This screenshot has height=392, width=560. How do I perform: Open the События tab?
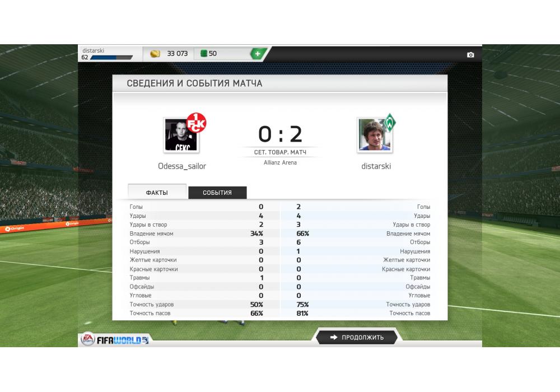(x=217, y=193)
